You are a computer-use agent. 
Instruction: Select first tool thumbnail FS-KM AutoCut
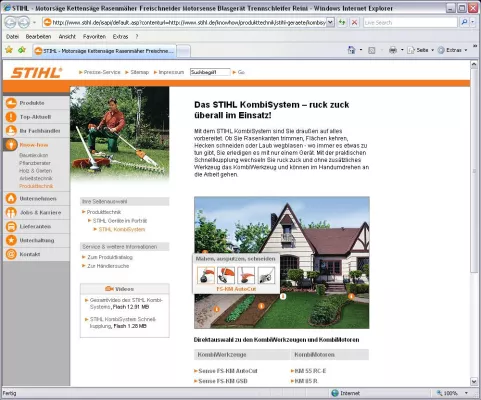(206, 275)
